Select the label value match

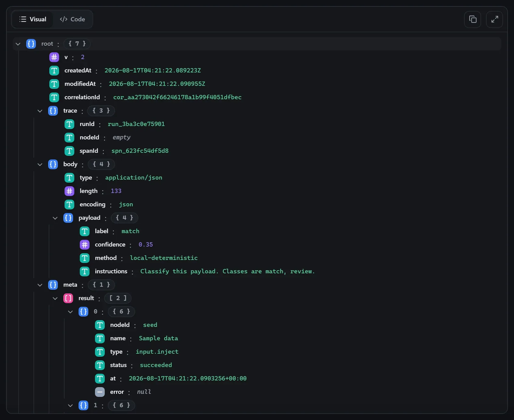point(130,231)
